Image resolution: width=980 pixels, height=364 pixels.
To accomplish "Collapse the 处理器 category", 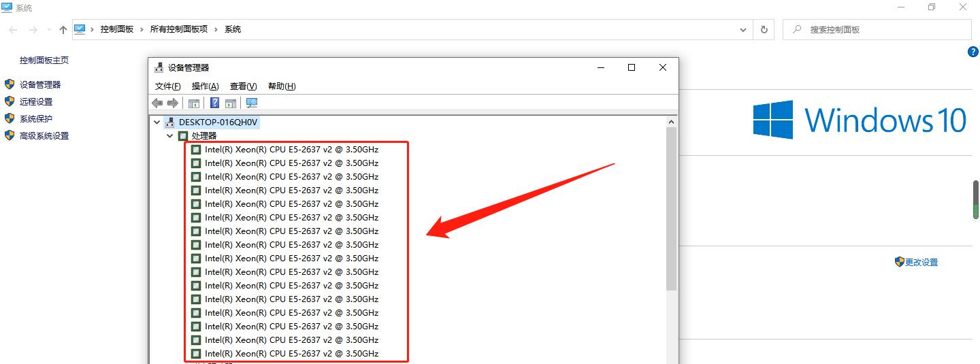I will point(170,136).
